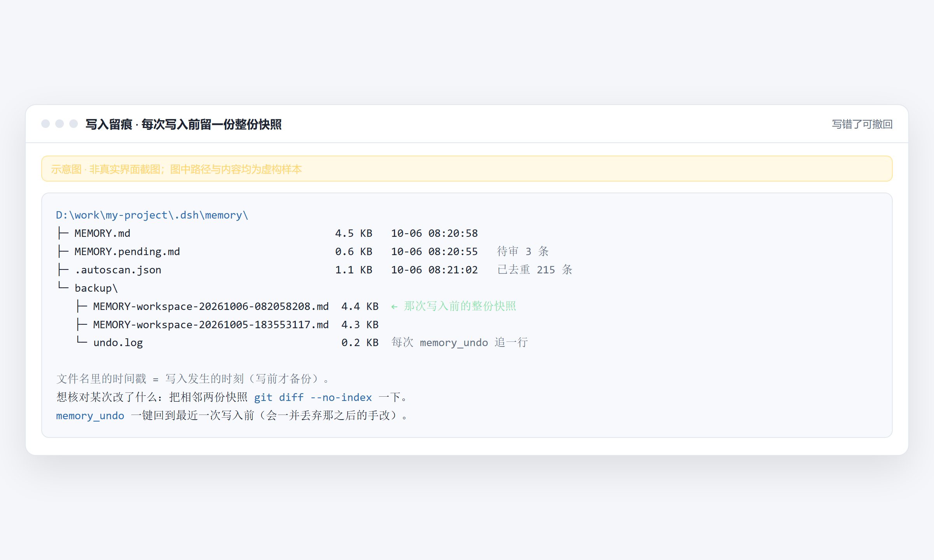Click timestamp '10-06 08:20:58'
The height and width of the screenshot is (560, 934).
[434, 233]
